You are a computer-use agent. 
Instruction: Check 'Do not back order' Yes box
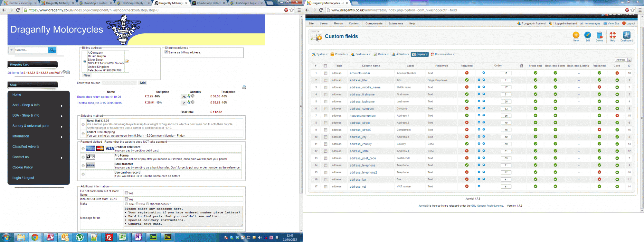126,193
